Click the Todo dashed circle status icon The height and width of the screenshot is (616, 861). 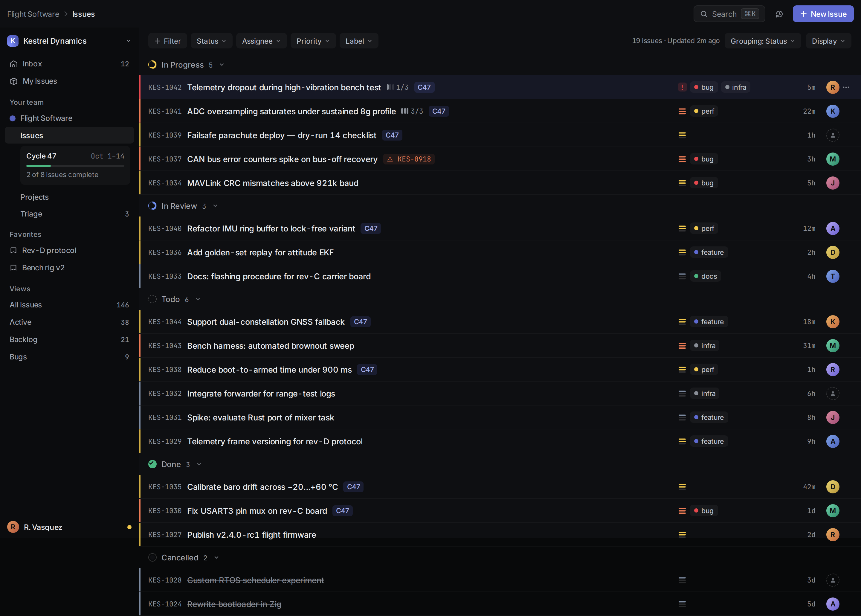pos(152,299)
